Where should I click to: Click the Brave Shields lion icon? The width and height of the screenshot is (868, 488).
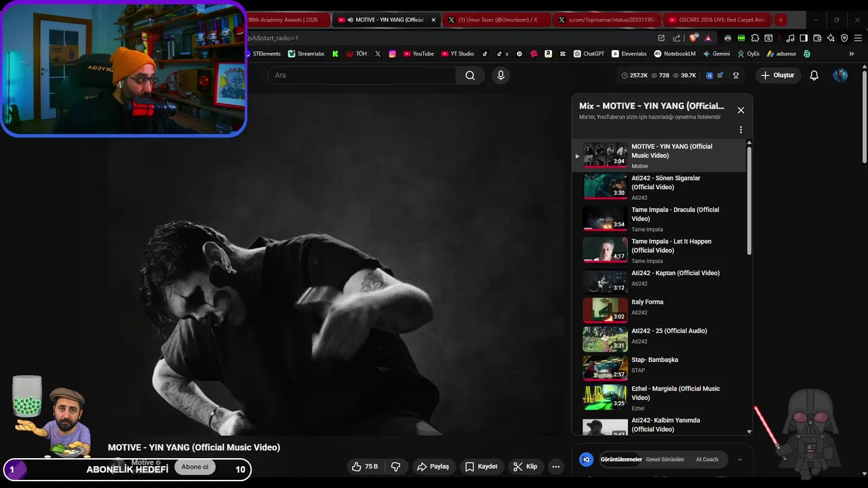(x=693, y=38)
